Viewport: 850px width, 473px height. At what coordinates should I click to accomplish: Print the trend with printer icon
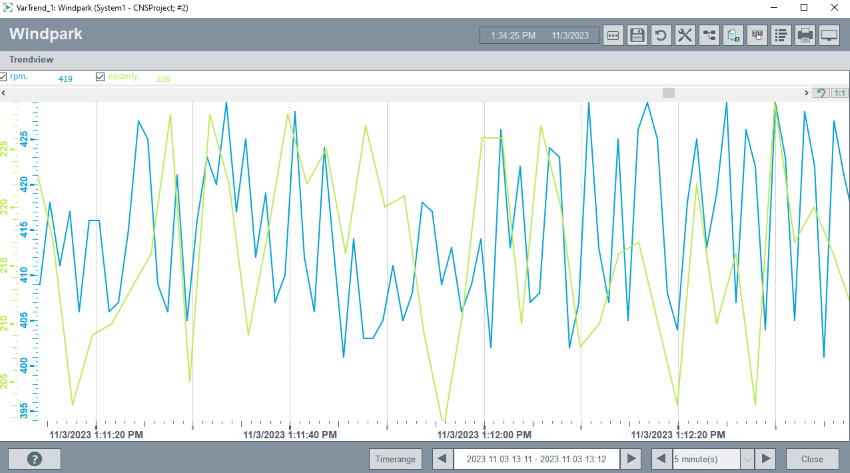[805, 35]
